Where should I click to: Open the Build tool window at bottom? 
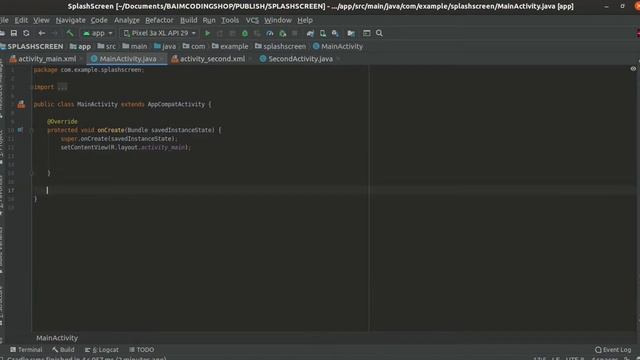click(x=63, y=350)
